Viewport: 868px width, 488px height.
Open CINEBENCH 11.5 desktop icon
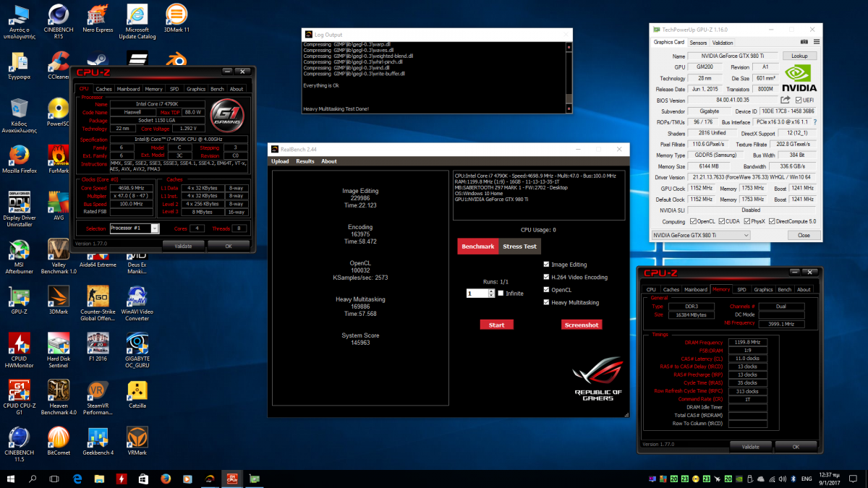[x=20, y=445]
